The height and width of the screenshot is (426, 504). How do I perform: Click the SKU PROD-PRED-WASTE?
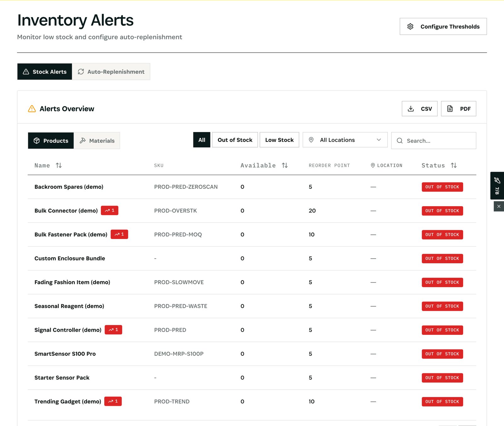[x=181, y=306]
